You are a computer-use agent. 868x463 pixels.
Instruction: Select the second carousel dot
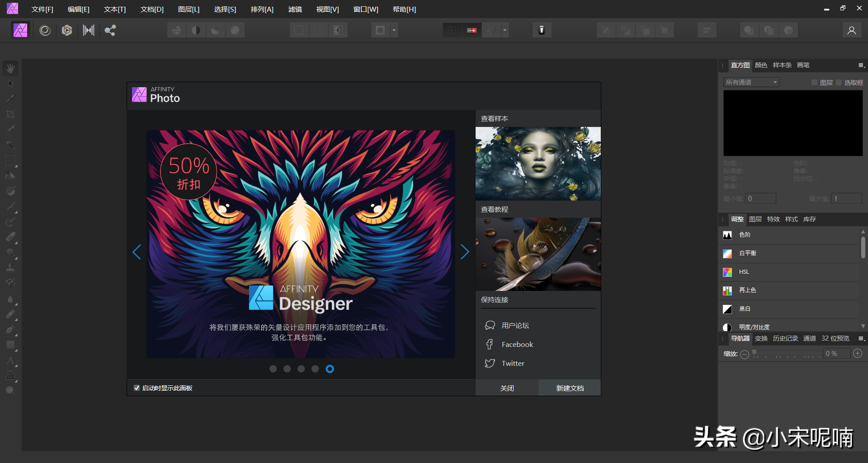pyautogui.click(x=287, y=369)
